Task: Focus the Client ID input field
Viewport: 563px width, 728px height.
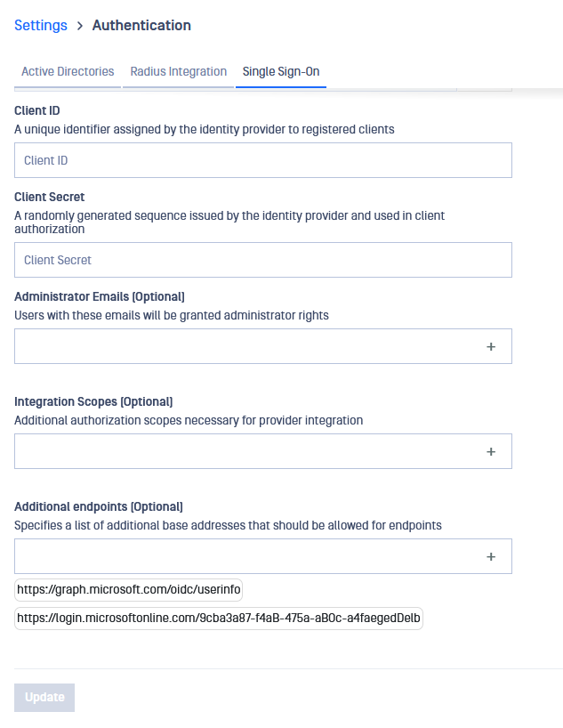Action: pyautogui.click(x=263, y=160)
